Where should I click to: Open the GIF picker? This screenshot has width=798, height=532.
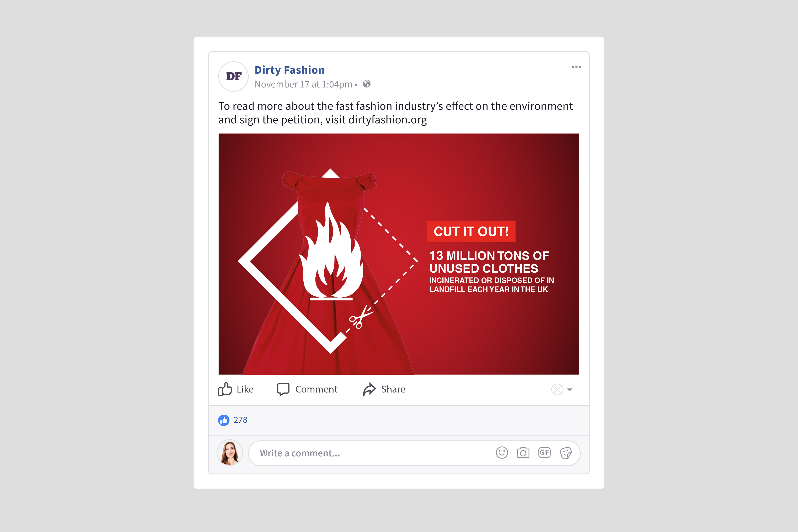tap(544, 453)
